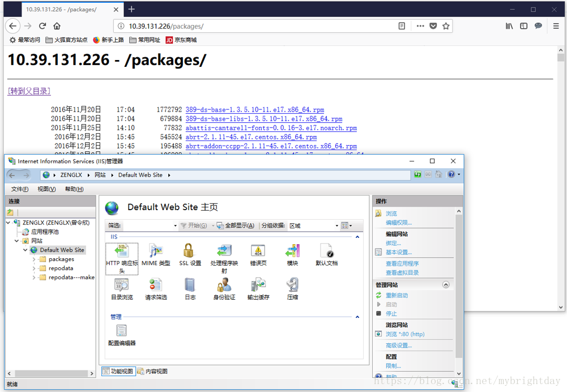Click 转到父目录 parent directory link
Image resolution: width=567 pixels, height=392 pixels.
tap(29, 91)
